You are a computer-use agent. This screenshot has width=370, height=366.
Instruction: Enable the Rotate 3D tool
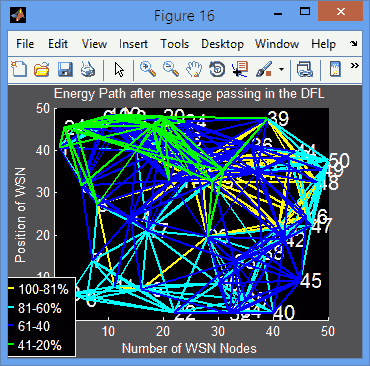pos(217,70)
